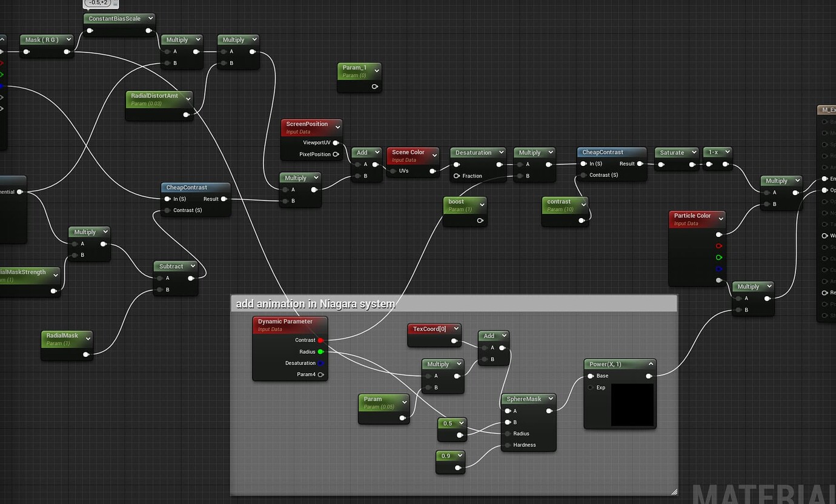Select the Param4 output pin on Dynamic Parameter

coord(320,375)
